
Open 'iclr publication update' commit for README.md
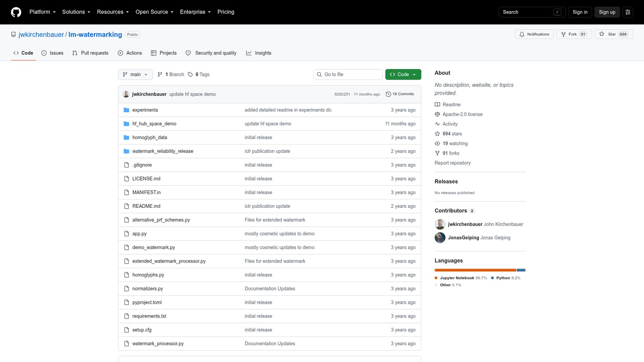click(267, 206)
